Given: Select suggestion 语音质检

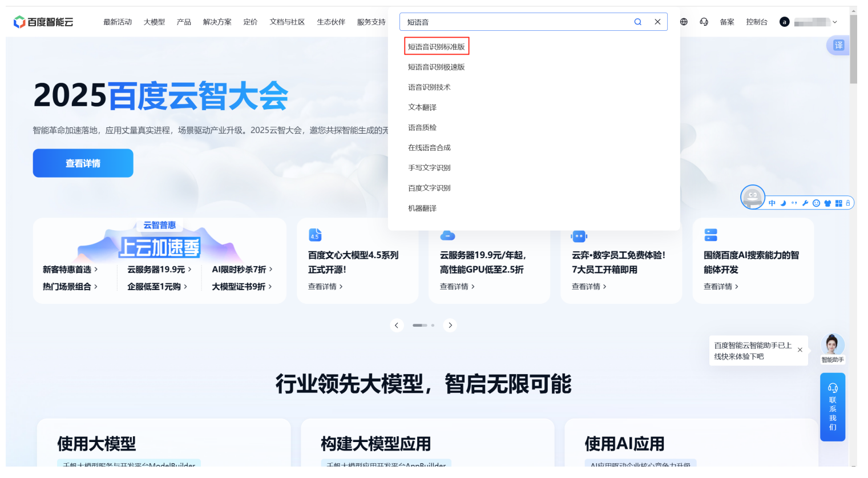Looking at the screenshot, I should coord(422,127).
